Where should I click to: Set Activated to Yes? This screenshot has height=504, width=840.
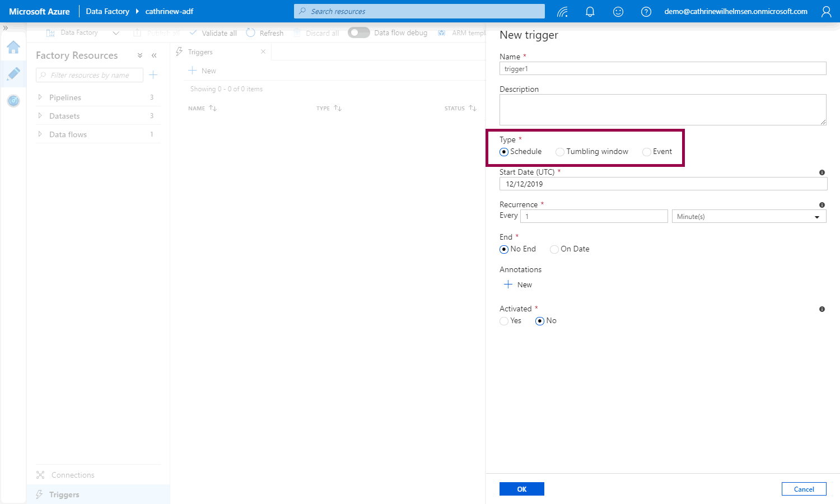pyautogui.click(x=504, y=321)
